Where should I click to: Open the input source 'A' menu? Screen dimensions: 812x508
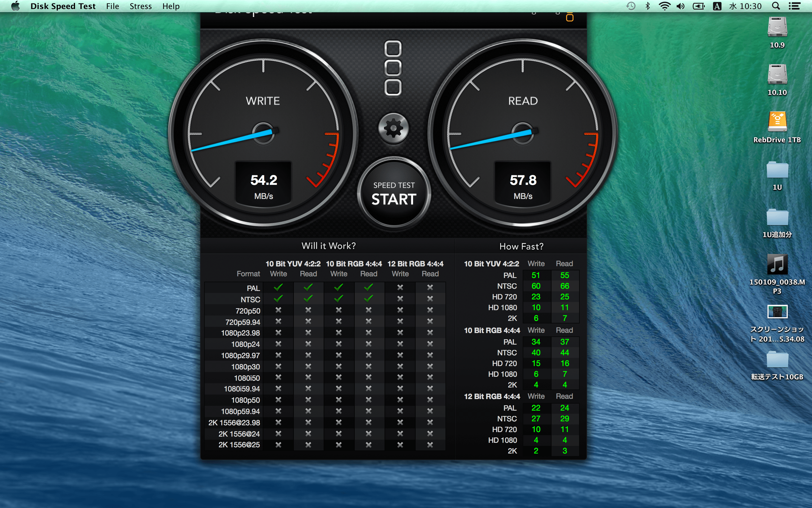[717, 6]
